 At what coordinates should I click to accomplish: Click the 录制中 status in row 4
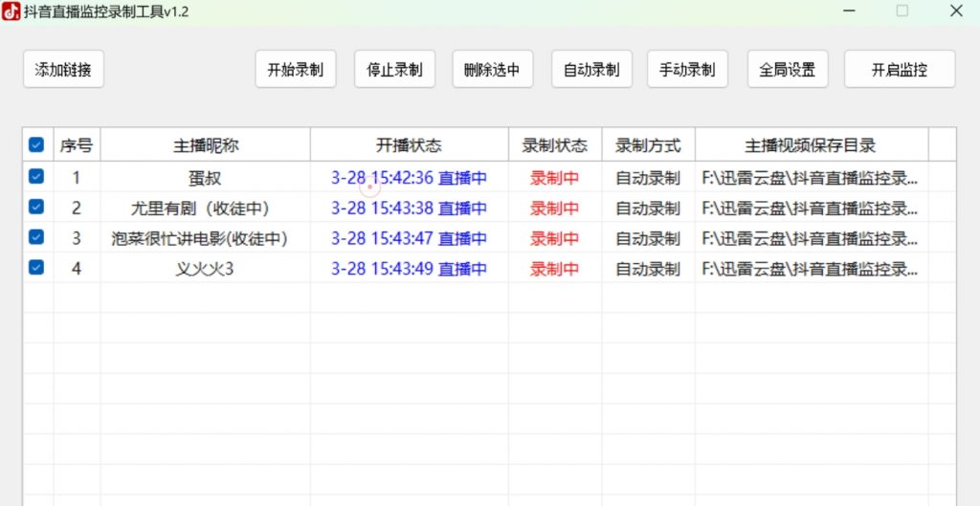click(555, 269)
